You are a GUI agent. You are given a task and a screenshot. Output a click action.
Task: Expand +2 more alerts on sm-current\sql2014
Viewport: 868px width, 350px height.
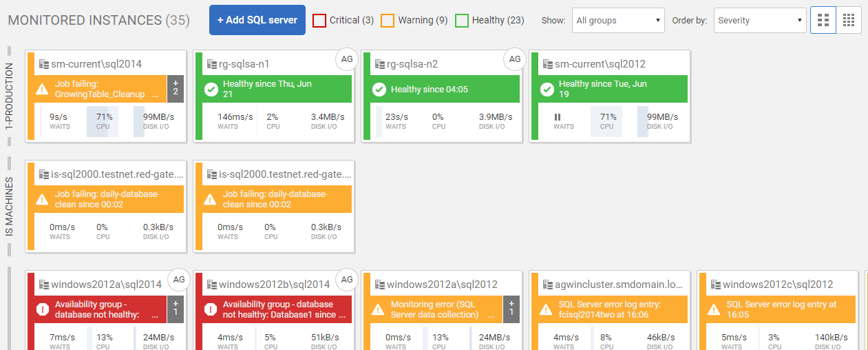(175, 88)
